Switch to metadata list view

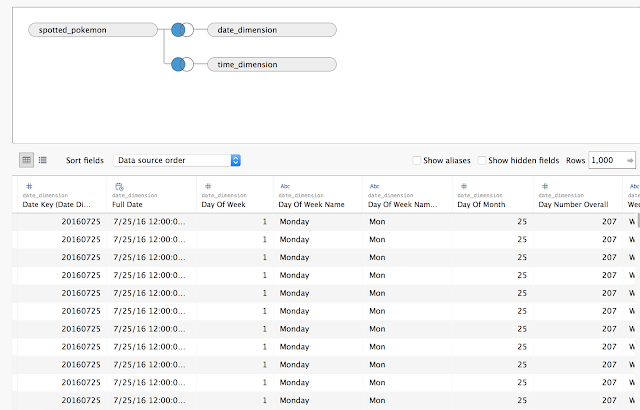coord(42,160)
